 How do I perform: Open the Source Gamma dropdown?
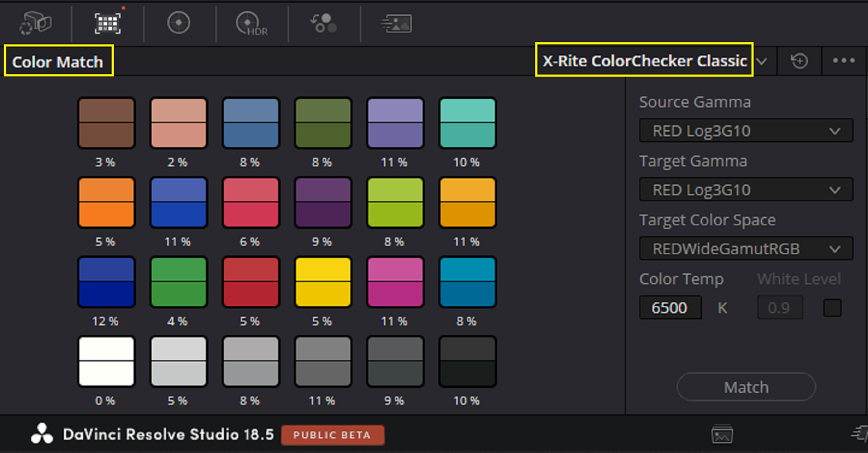click(746, 131)
